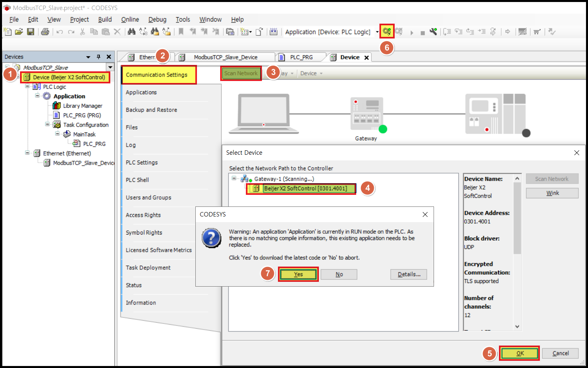The image size is (588, 368).
Task: Click the Undo arrow icon
Action: tap(60, 32)
